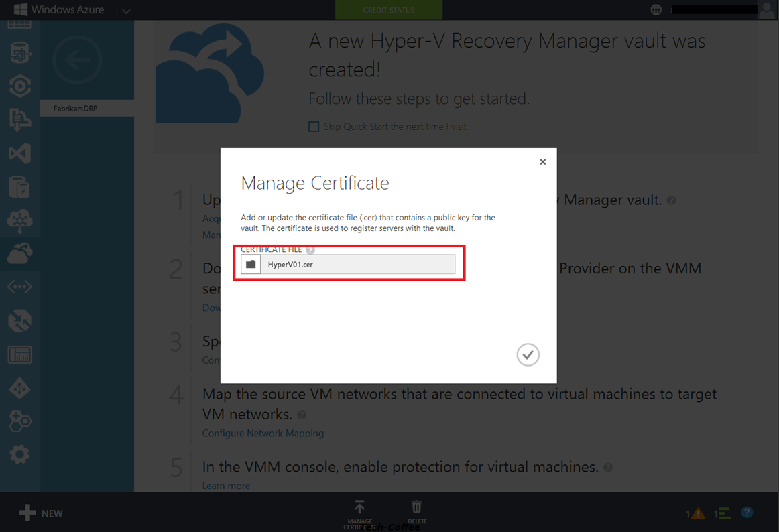Open Media Services sidebar icon

(x=20, y=86)
